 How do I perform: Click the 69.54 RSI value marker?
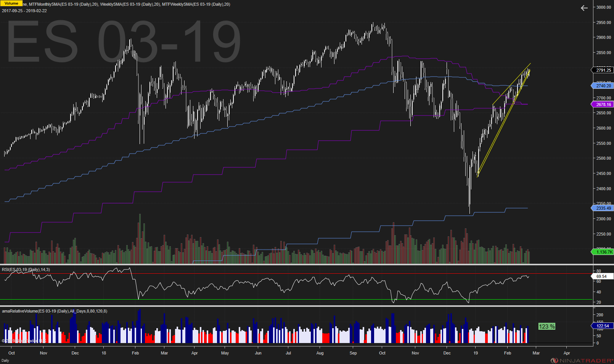(x=602, y=276)
